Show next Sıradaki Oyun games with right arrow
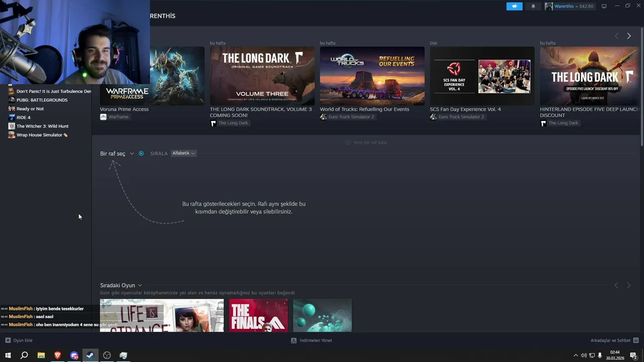The width and height of the screenshot is (644, 362). coord(628,285)
